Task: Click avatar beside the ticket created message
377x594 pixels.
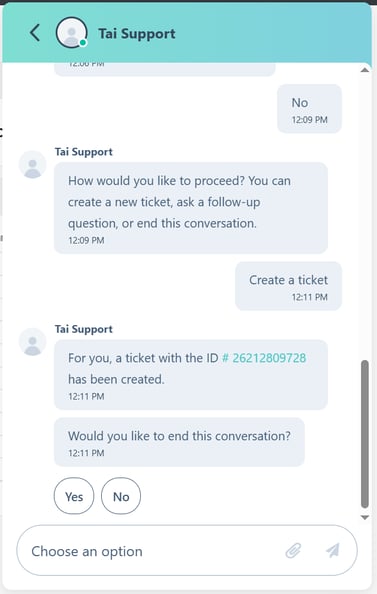Action: [33, 342]
